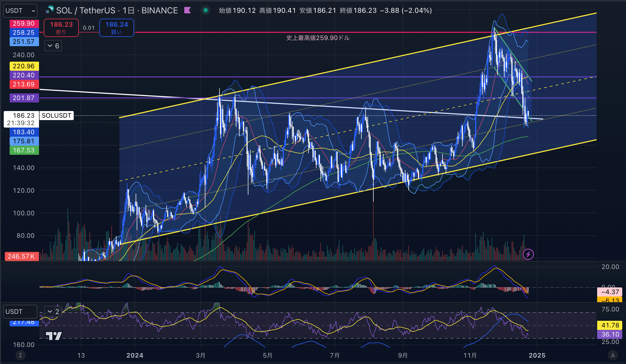Click the 186.24 buy button

point(117,28)
